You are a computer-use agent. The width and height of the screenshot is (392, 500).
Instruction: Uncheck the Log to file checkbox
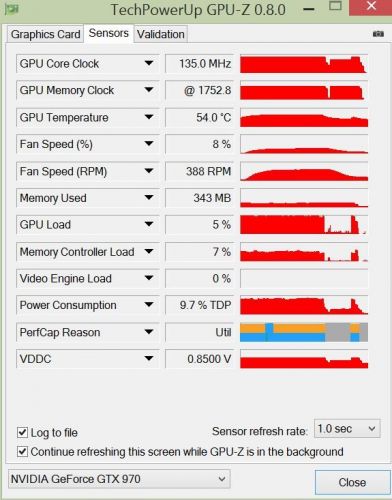pos(22,432)
